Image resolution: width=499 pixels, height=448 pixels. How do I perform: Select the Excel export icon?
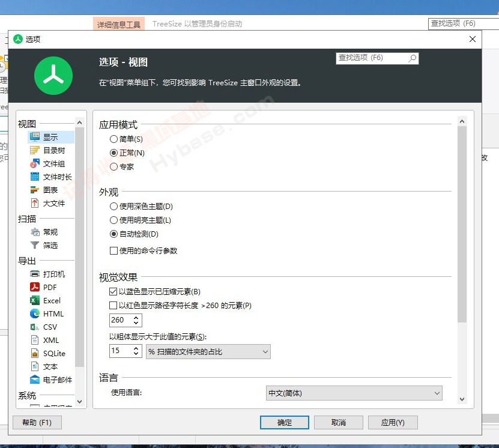pyautogui.click(x=35, y=300)
